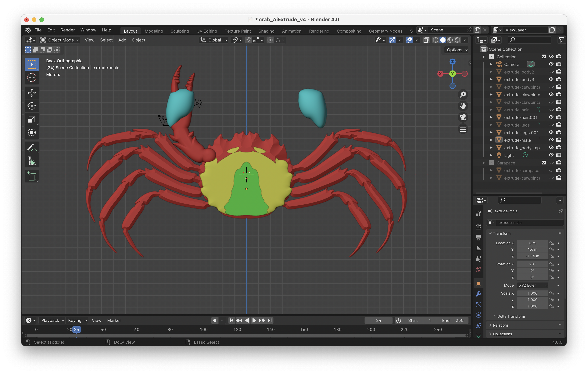The height and width of the screenshot is (374, 588).
Task: Activate the Rotate tool
Action: [32, 106]
